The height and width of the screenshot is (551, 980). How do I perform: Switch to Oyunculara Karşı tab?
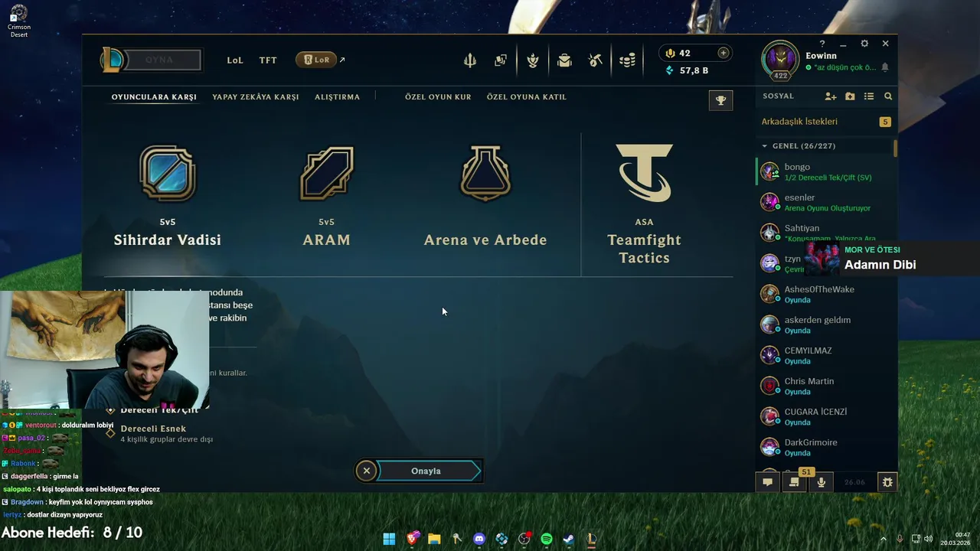point(154,97)
